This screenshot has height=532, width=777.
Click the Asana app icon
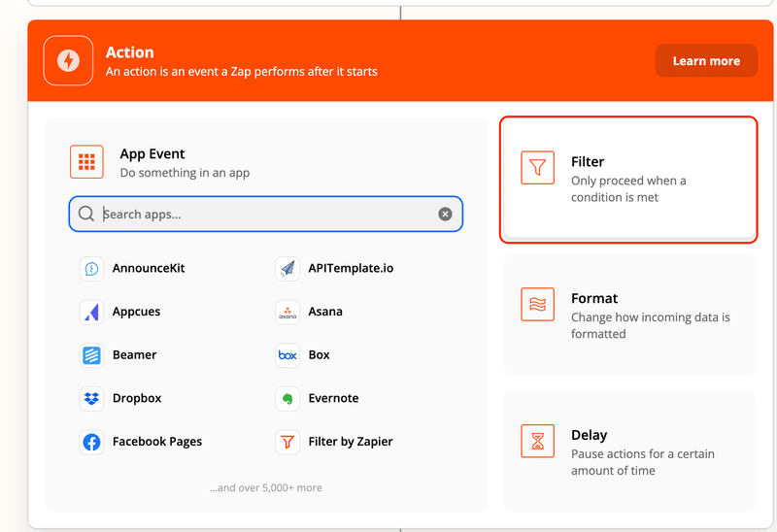[287, 312]
